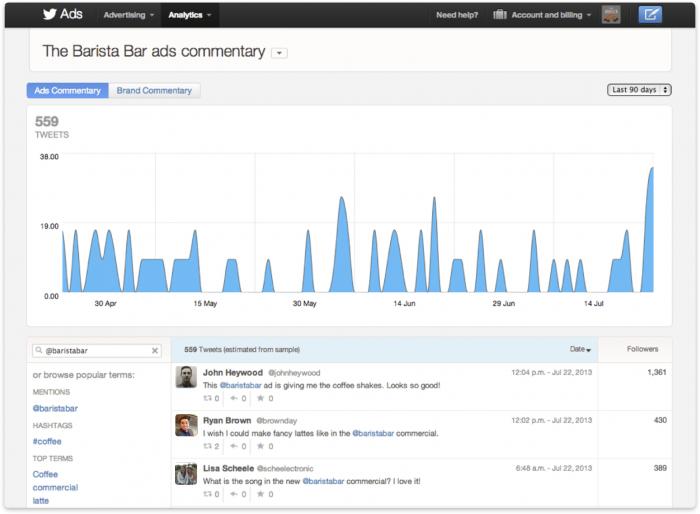Click the Twitter bird logo
700x514 pixels.
tap(50, 14)
